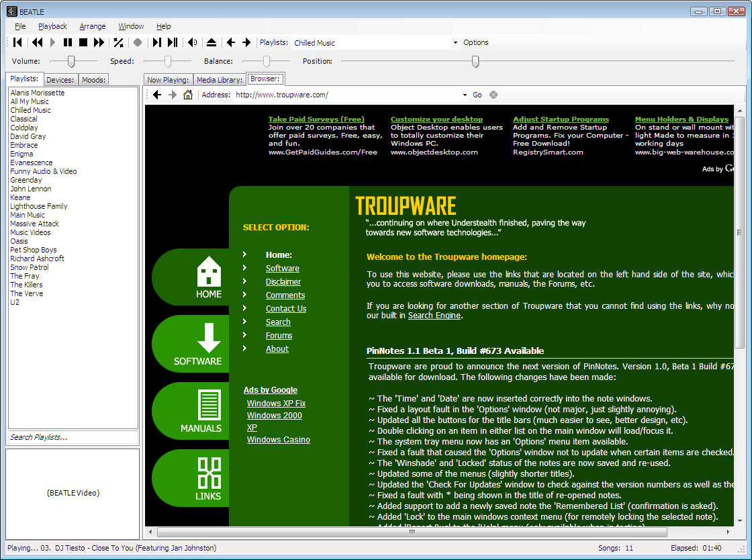This screenshot has height=560, width=752.
Task: Click the play-then-pause step icon
Action: coord(173,43)
